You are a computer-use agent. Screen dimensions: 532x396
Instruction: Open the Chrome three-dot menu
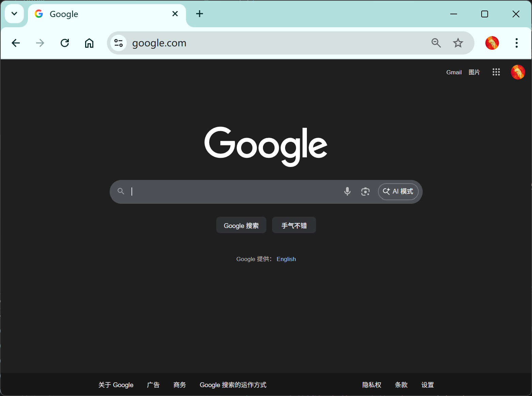coord(516,43)
